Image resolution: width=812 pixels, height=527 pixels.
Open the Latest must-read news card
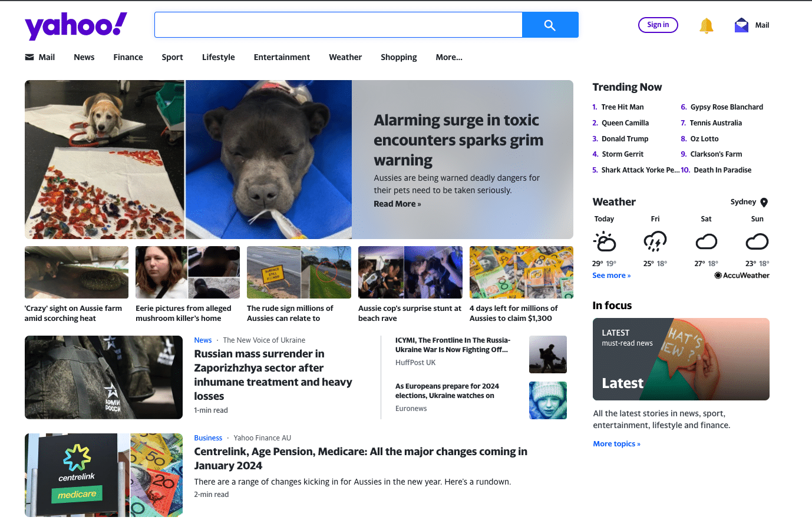click(x=681, y=359)
